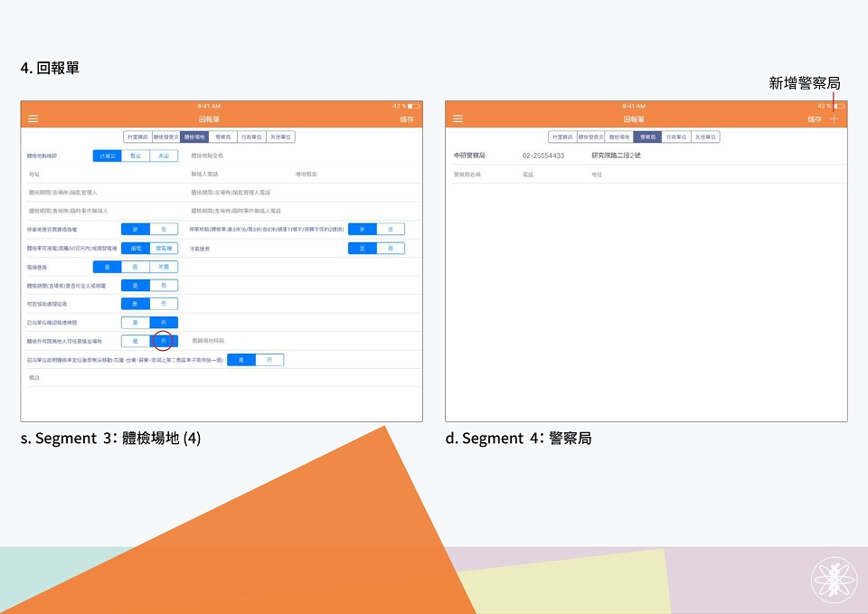The image size is (868, 614).
Task: Set 可否協助處理垃圾 to 否
Action: (x=164, y=304)
